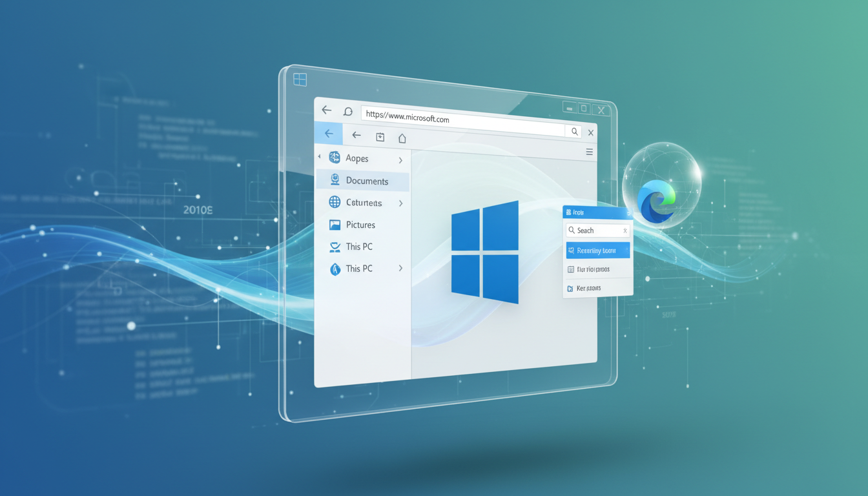Expand the chevron beside the bottom This PC entry
Image resolution: width=868 pixels, height=496 pixels.
[402, 268]
